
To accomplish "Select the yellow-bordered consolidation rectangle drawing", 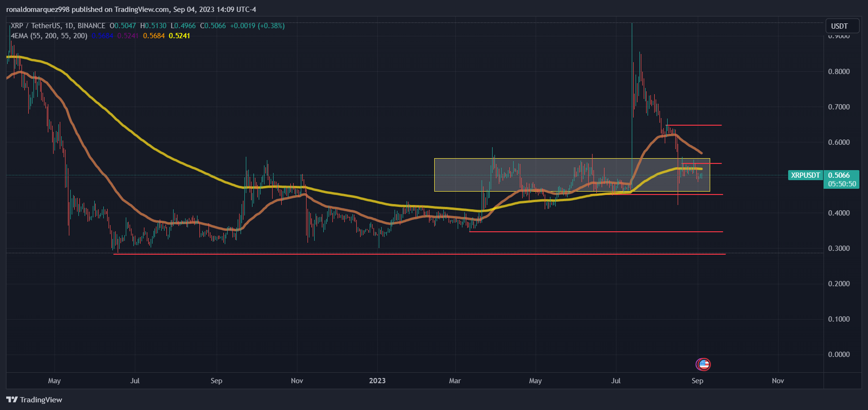I will (x=572, y=175).
